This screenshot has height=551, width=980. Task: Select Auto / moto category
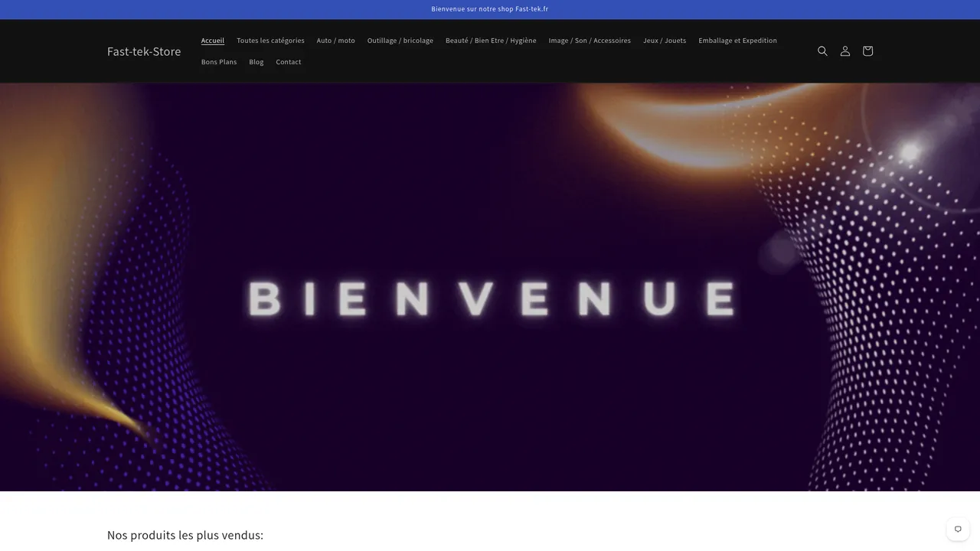pyautogui.click(x=336, y=41)
